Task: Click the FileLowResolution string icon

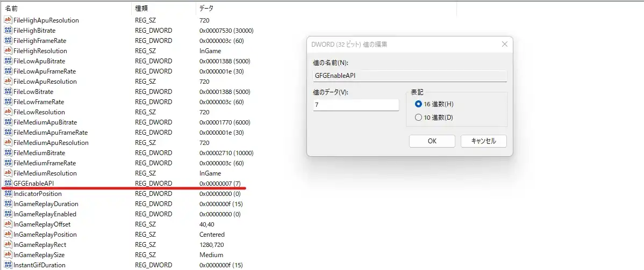Action: pos(8,112)
